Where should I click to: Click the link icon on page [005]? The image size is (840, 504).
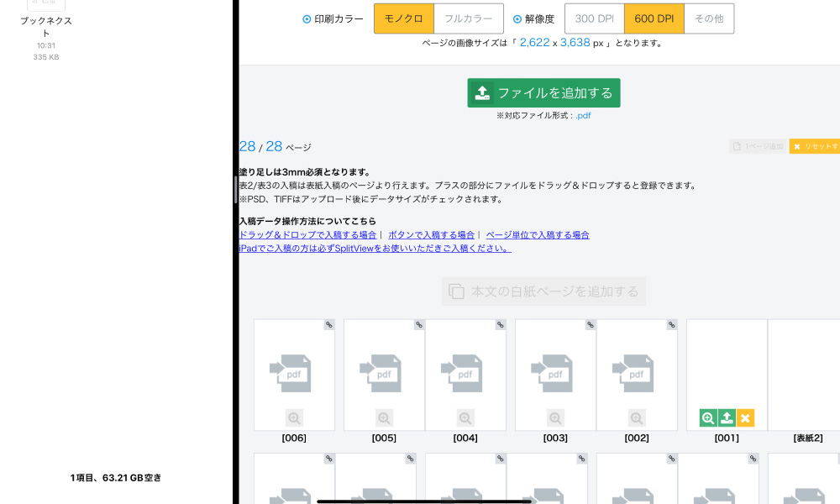(419, 324)
